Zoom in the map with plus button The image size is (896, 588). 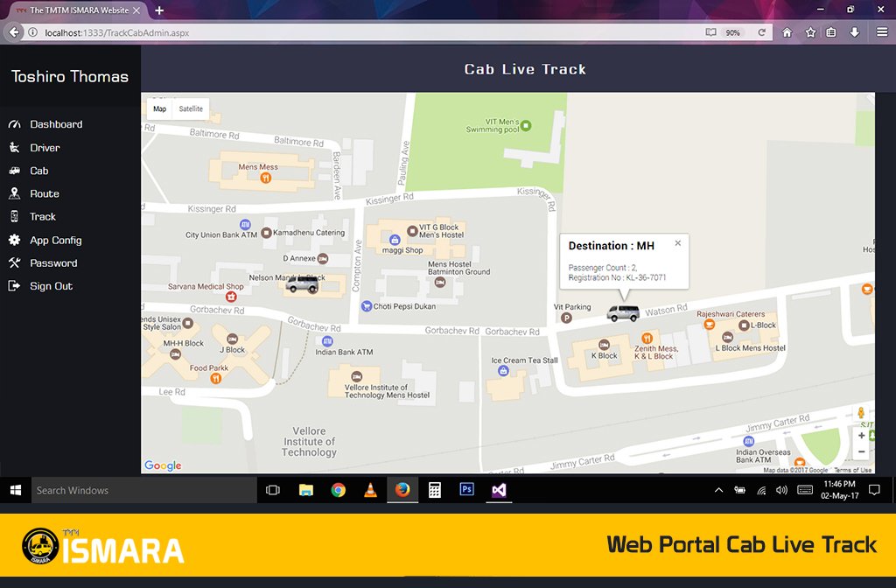(861, 436)
